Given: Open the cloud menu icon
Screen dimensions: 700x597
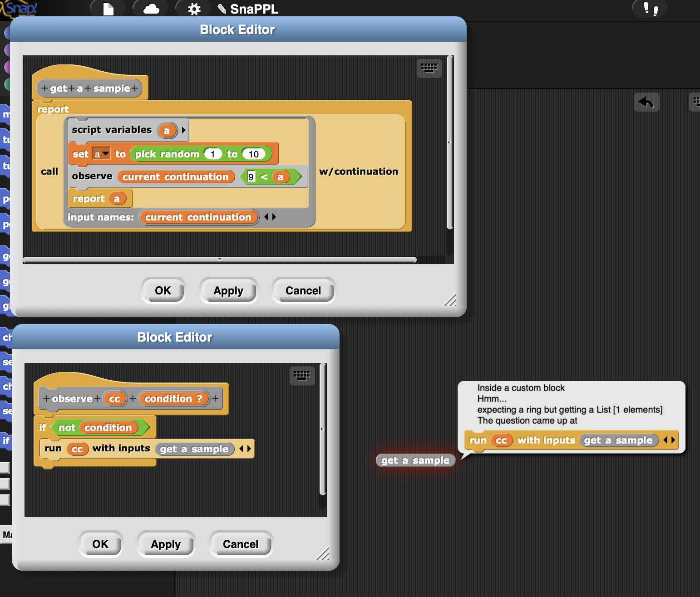Looking at the screenshot, I should click(151, 9).
